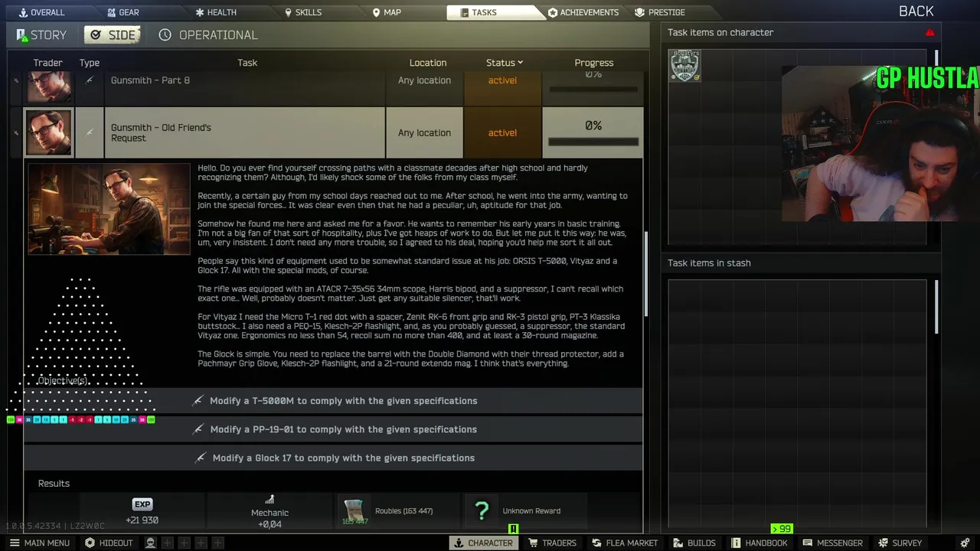The width and height of the screenshot is (980, 551).
Task: Click the Overall flask icon
Action: [x=23, y=12]
